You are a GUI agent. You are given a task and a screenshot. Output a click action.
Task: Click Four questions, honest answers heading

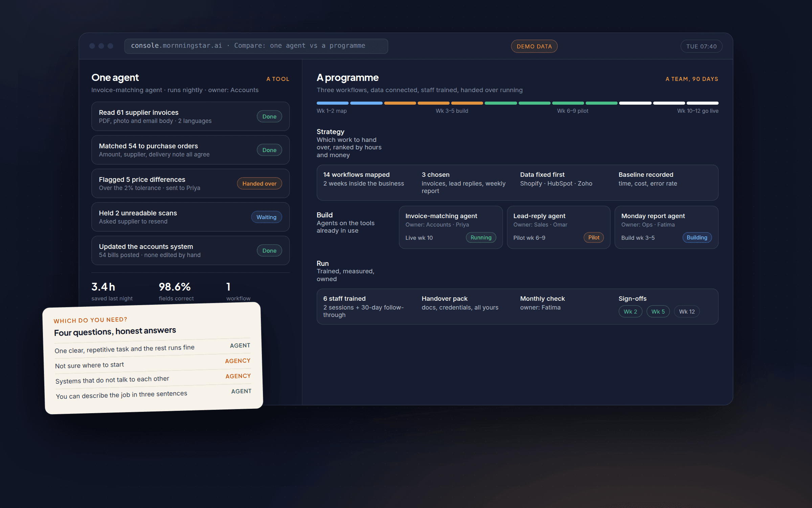point(115,331)
